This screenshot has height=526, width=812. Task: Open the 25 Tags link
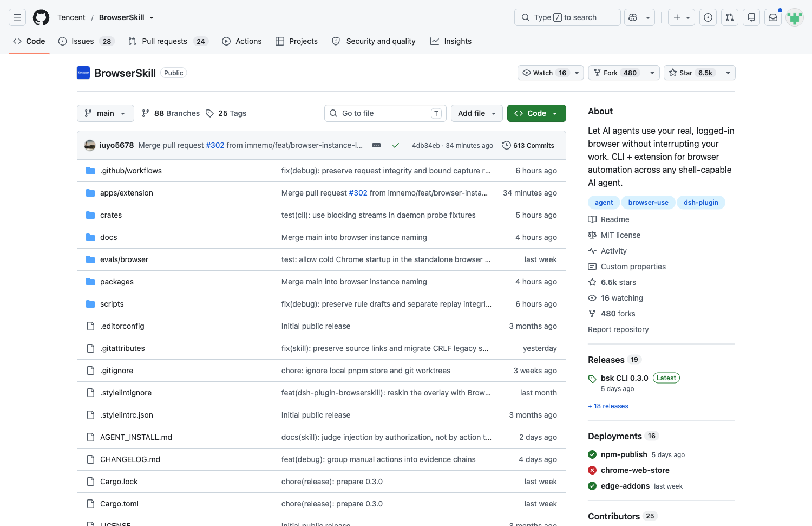click(226, 113)
